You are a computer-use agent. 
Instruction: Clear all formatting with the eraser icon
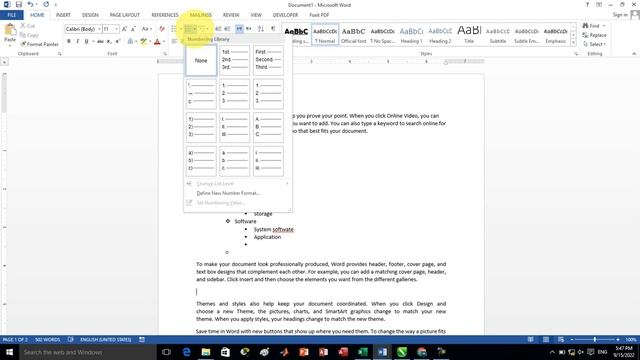point(162,29)
